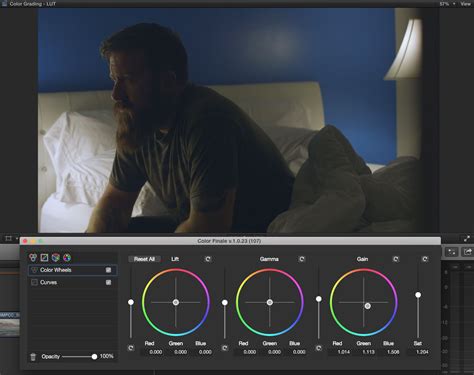
Task: Click the Gain label text
Action: pos(362,259)
